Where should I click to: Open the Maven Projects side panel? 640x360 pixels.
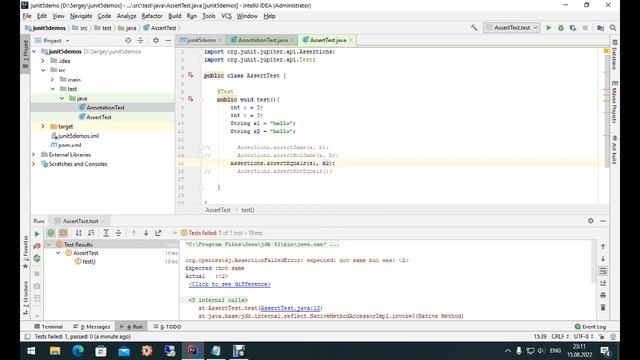coord(614,102)
